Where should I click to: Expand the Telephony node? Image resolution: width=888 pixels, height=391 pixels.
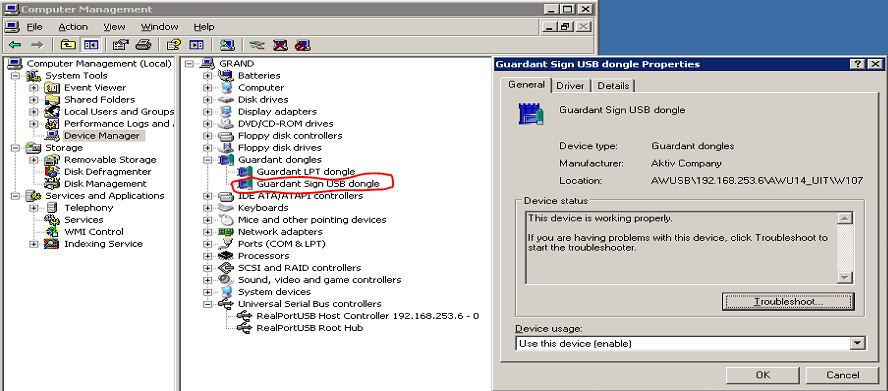(x=33, y=208)
